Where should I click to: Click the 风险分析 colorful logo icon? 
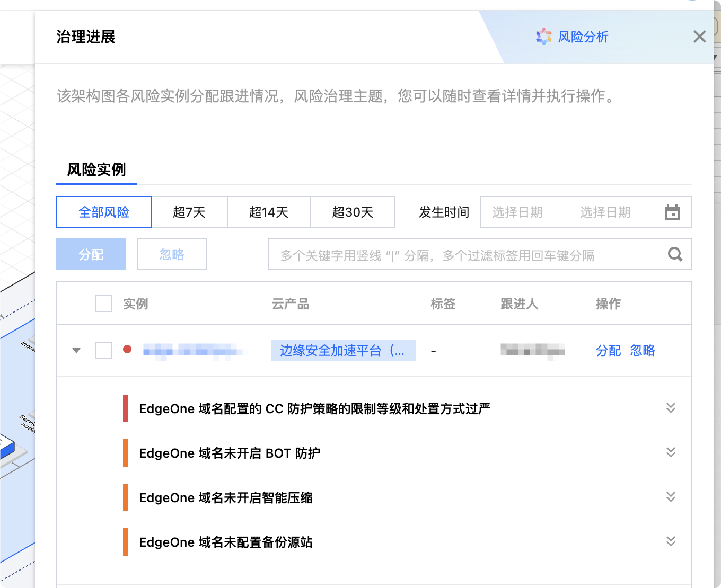pyautogui.click(x=543, y=37)
